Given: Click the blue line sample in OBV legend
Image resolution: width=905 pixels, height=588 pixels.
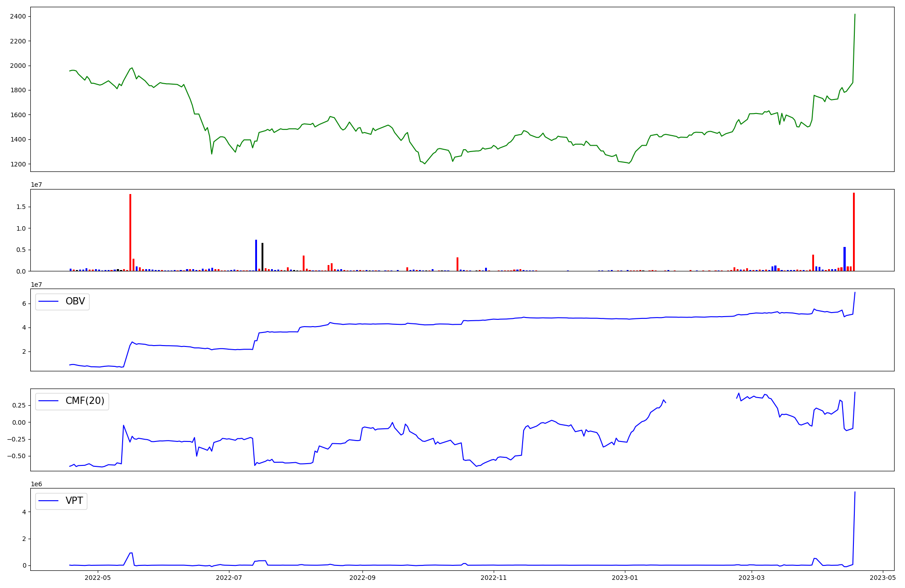Looking at the screenshot, I should point(49,302).
